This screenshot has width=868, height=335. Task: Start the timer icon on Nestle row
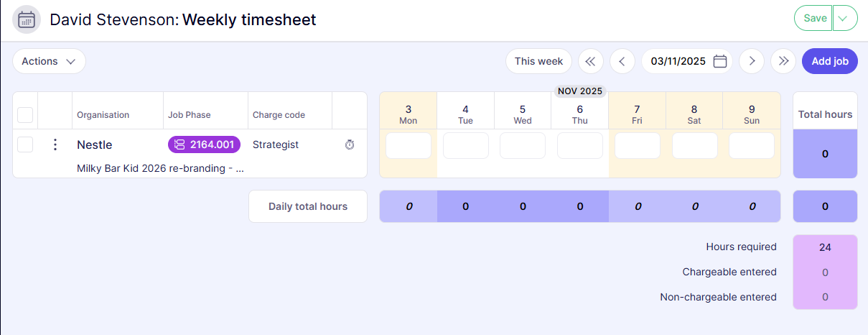(x=350, y=144)
